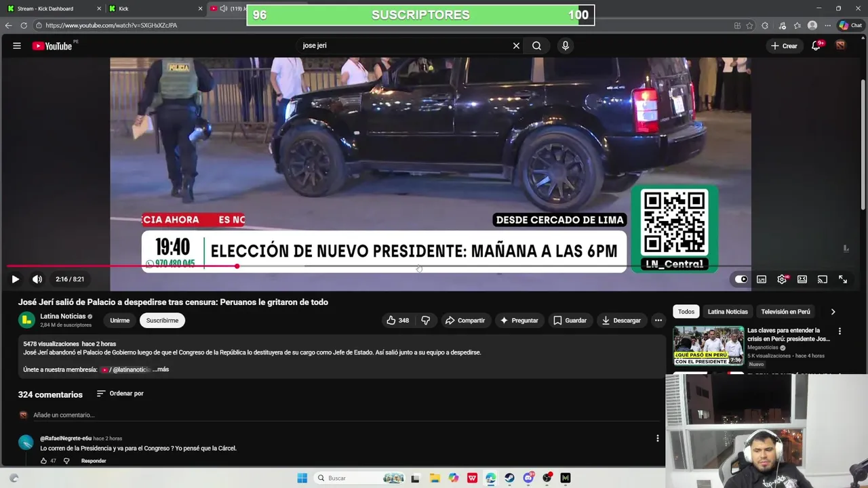Viewport: 868px width, 488px height.
Task: Enter full screen mode
Action: 843,279
